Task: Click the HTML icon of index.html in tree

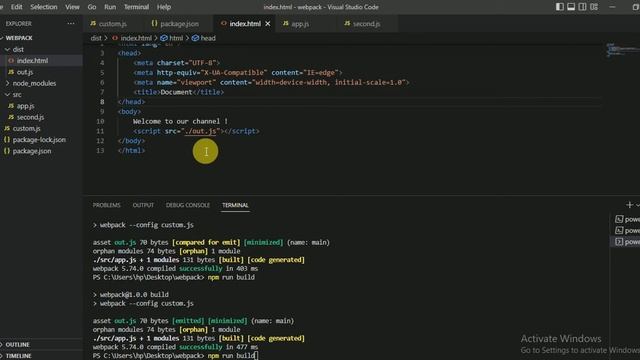Action: point(11,61)
